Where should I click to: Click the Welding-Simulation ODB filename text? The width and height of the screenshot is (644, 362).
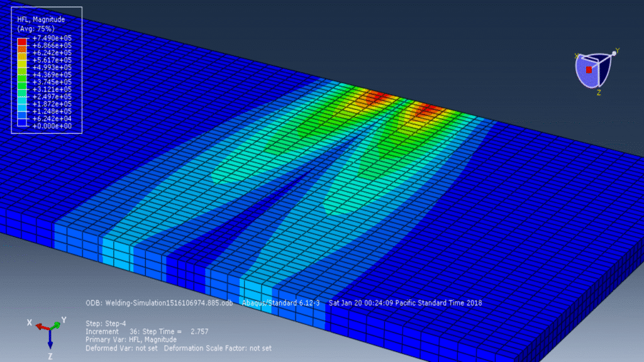click(157, 302)
